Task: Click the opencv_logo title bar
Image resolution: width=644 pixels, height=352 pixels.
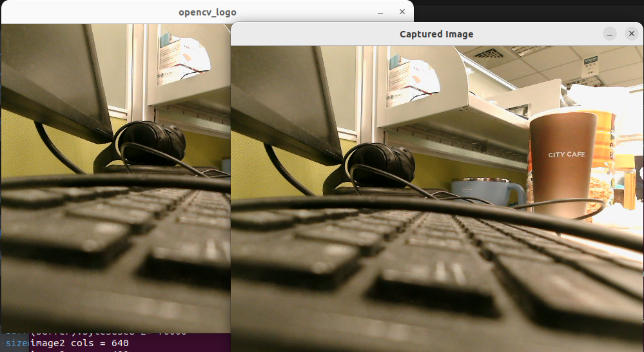Action: point(208,12)
